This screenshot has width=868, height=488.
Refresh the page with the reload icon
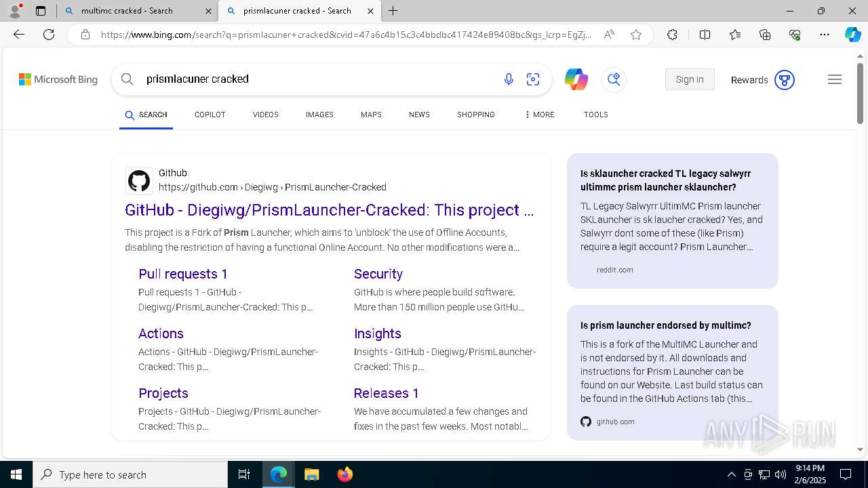point(49,35)
